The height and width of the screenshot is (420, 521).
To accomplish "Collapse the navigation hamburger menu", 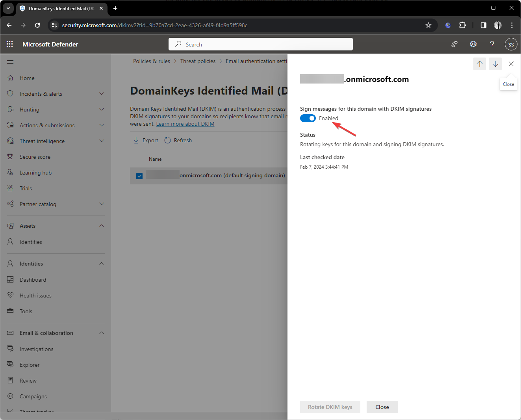I will pyautogui.click(x=10, y=62).
